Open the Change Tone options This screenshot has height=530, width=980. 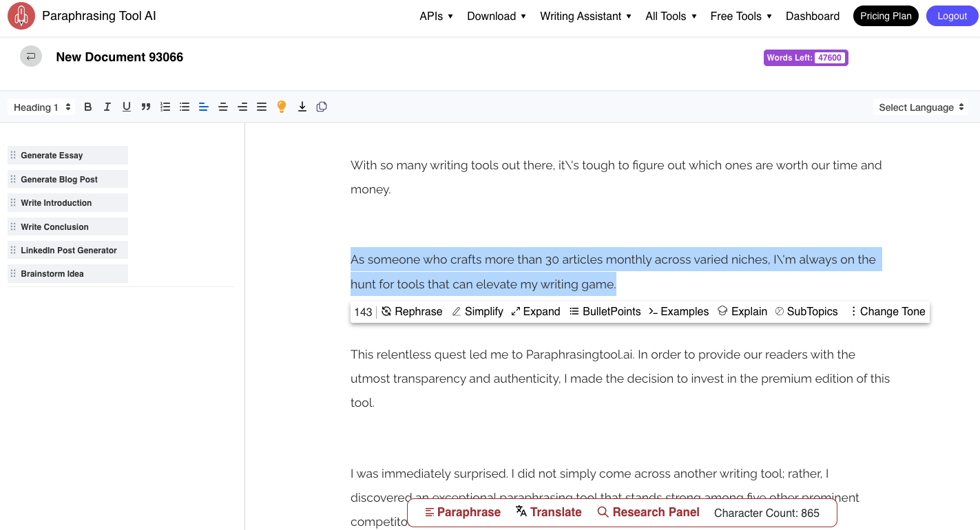[888, 312]
